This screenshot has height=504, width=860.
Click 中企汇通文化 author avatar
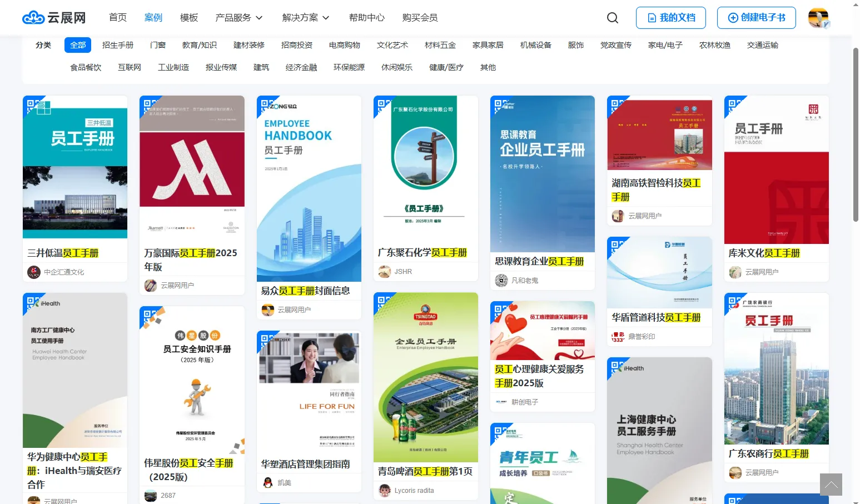[34, 272]
